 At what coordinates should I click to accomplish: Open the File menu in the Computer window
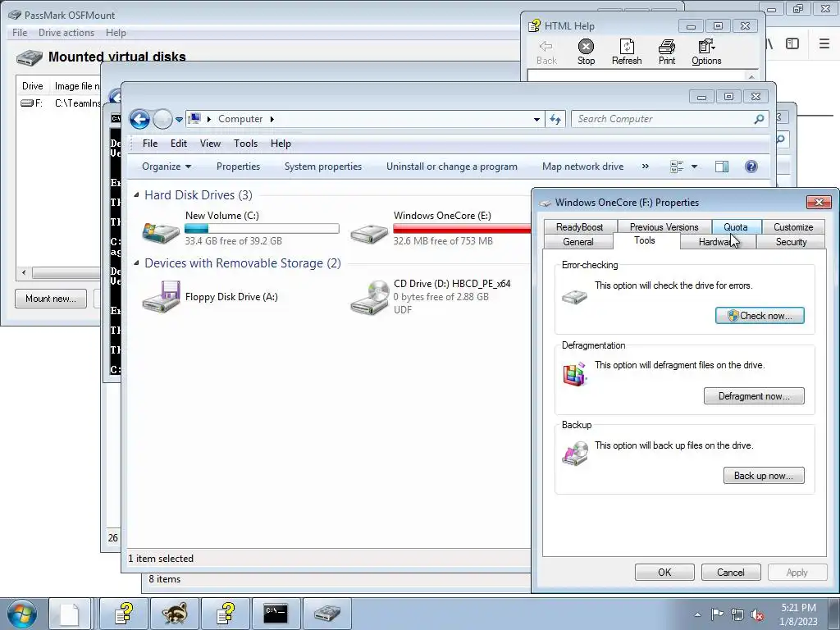click(150, 144)
